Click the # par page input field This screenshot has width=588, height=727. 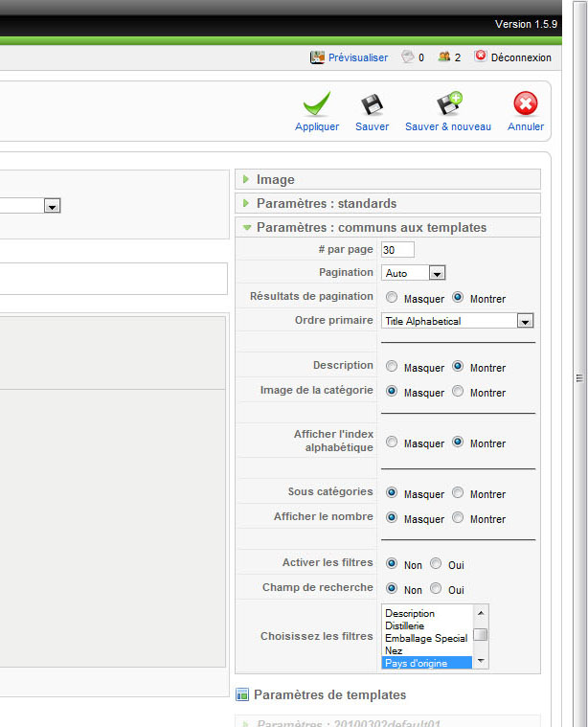point(397,249)
